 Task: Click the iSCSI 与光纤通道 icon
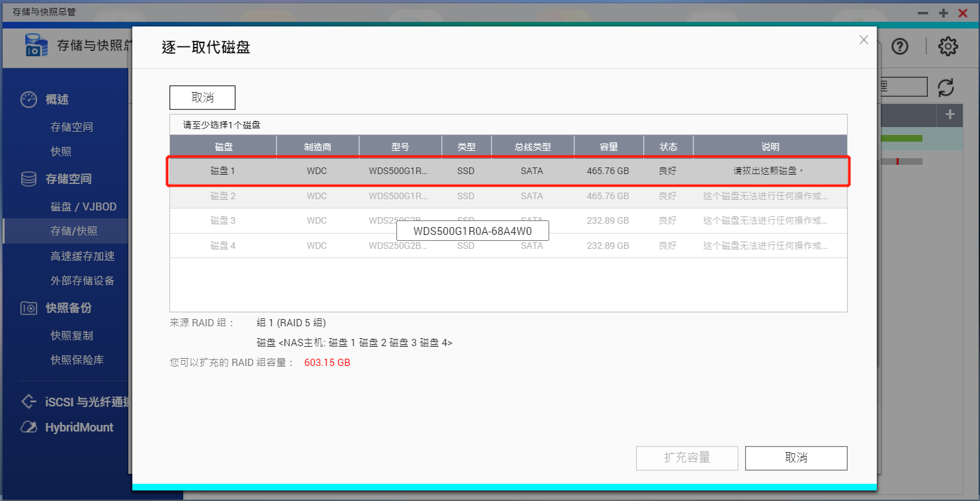coord(28,401)
